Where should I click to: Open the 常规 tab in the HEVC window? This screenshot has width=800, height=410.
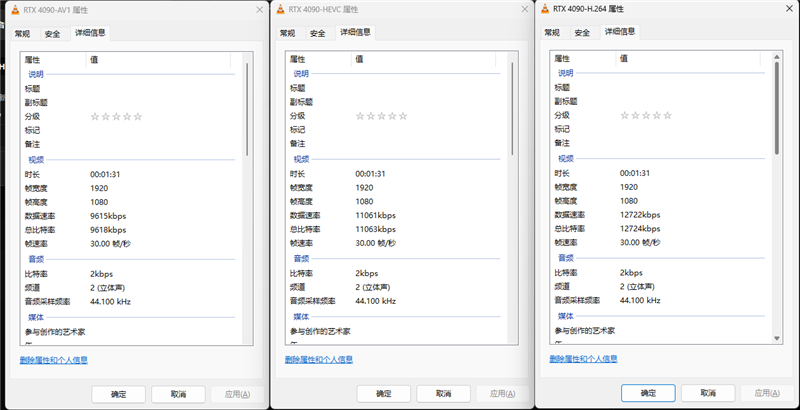pyautogui.click(x=287, y=34)
